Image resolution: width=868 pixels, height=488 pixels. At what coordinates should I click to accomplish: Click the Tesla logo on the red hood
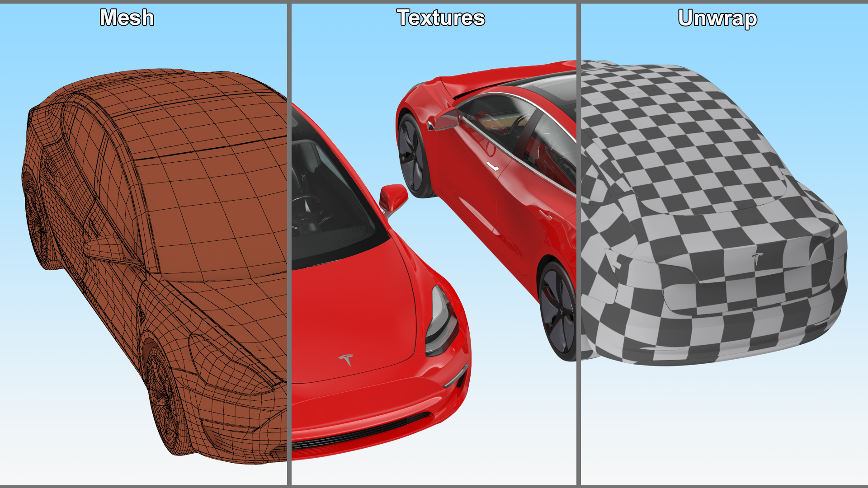(x=346, y=360)
